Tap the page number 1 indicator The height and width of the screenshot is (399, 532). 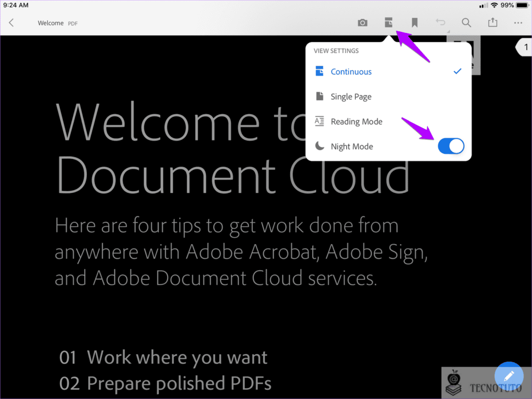click(525, 47)
